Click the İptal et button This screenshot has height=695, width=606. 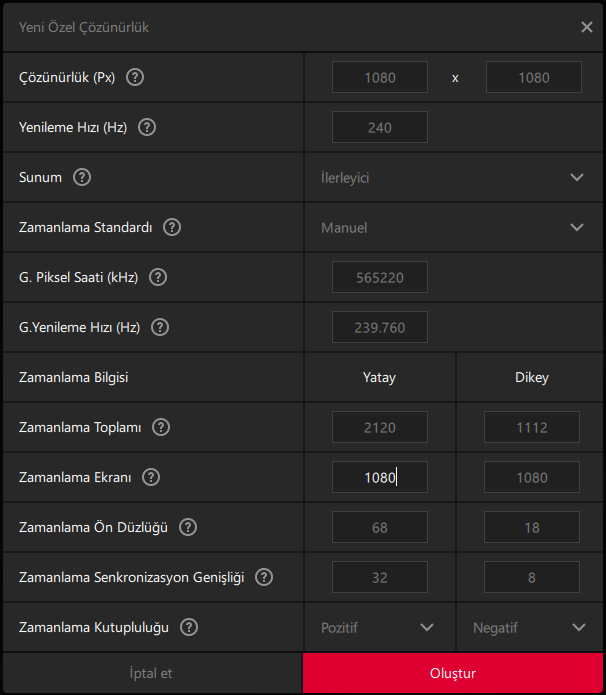[x=152, y=673]
